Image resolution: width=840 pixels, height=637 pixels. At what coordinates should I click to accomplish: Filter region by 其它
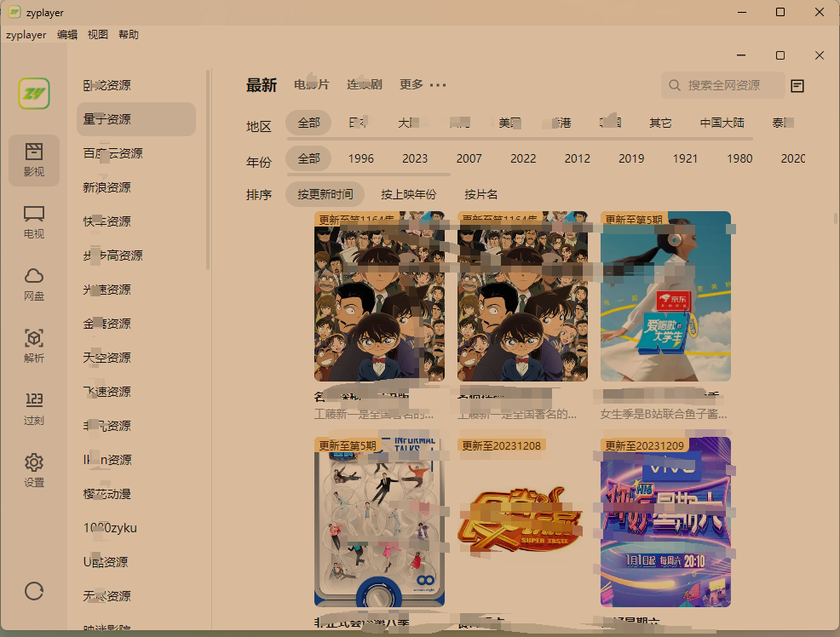click(660, 123)
